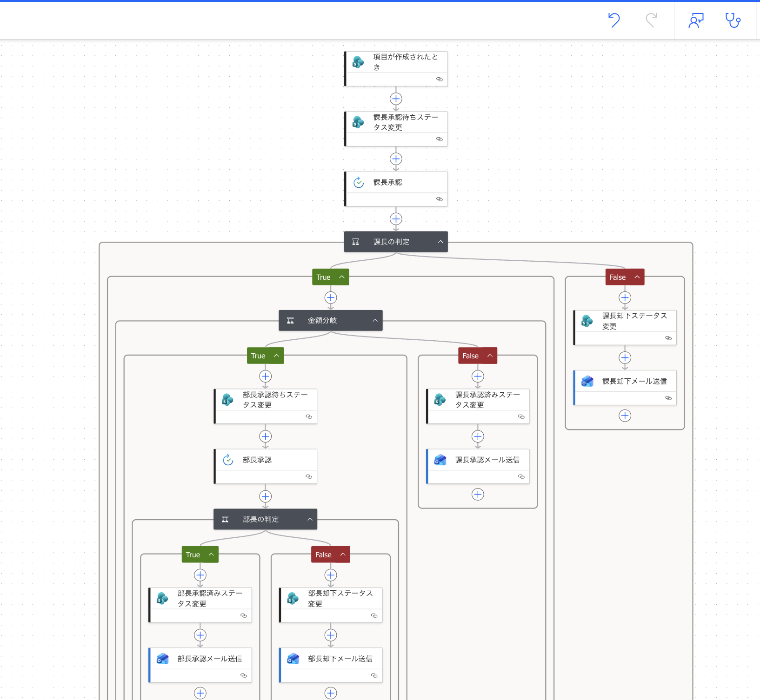Click the connection link icon on 課長却下メール送信
Image resolution: width=760 pixels, height=700 pixels.
coord(668,398)
